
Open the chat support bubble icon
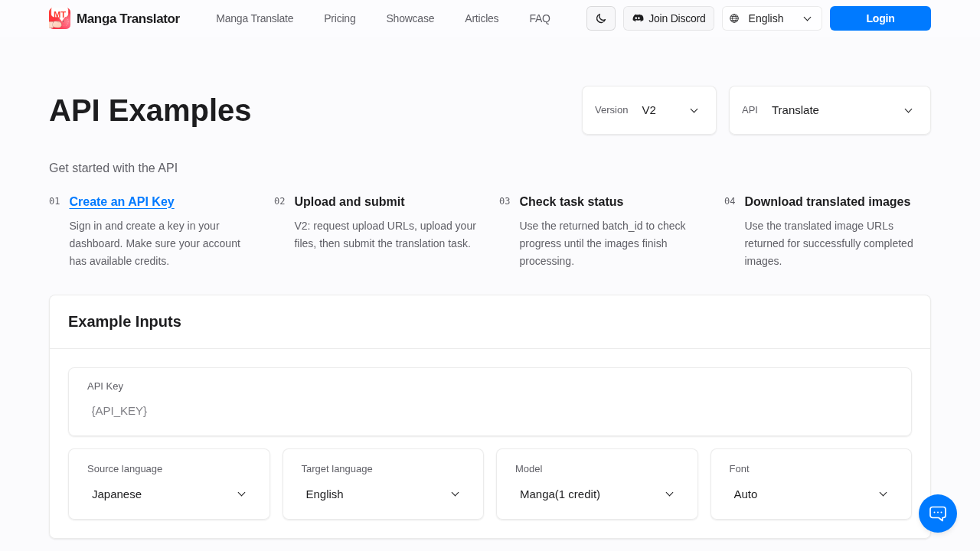938,514
